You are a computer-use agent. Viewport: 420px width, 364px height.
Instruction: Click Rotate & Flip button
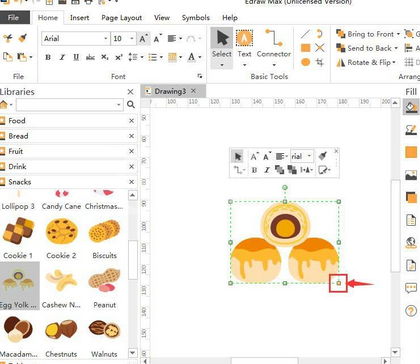click(x=366, y=62)
